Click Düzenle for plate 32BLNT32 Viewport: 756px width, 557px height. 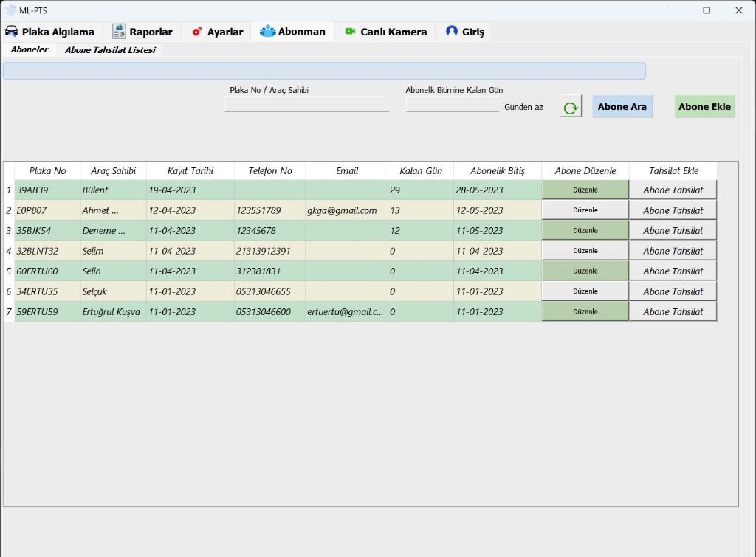585,251
